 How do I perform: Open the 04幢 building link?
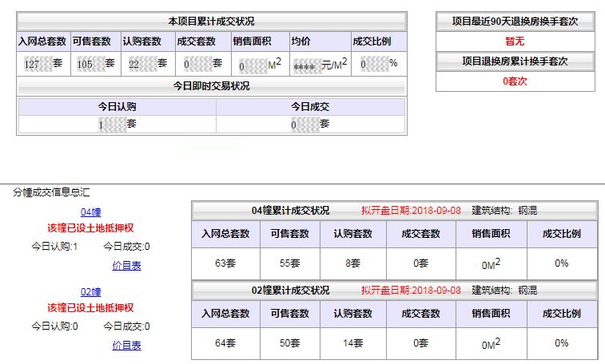[x=90, y=212]
